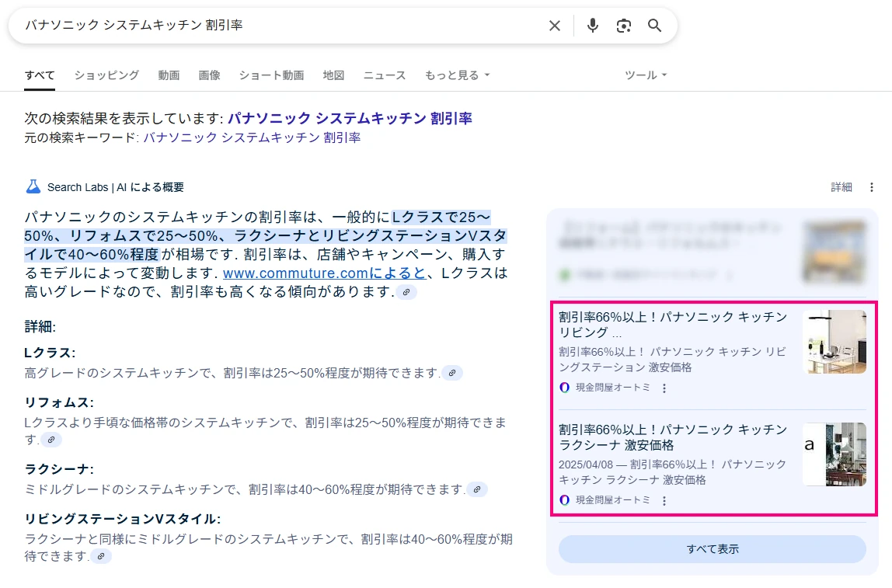Click 現金問屋オートミ source name in ラクシーナ card
This screenshot has width=892, height=588.
tap(613, 500)
